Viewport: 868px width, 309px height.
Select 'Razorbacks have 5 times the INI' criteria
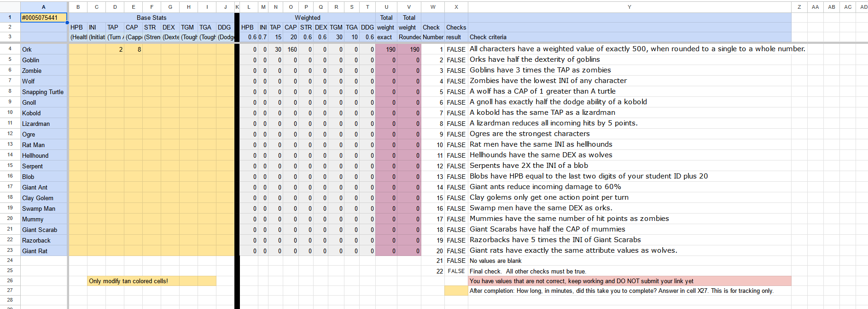click(x=555, y=240)
